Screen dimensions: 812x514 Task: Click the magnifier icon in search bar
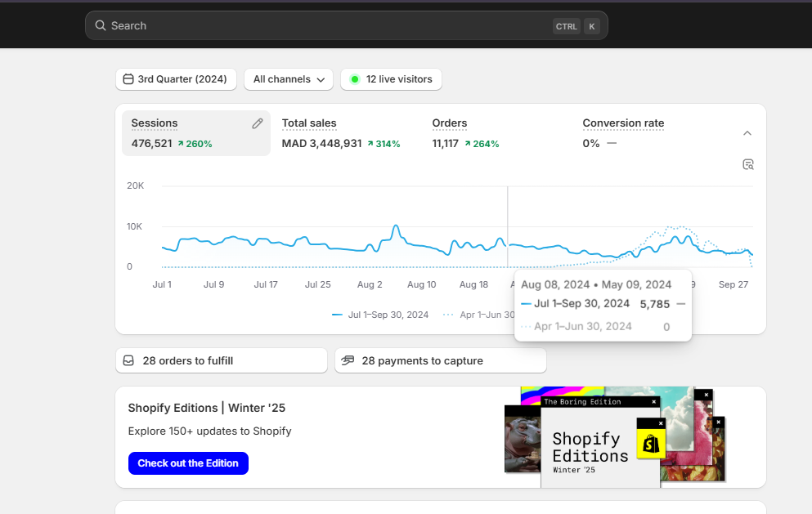[101, 26]
